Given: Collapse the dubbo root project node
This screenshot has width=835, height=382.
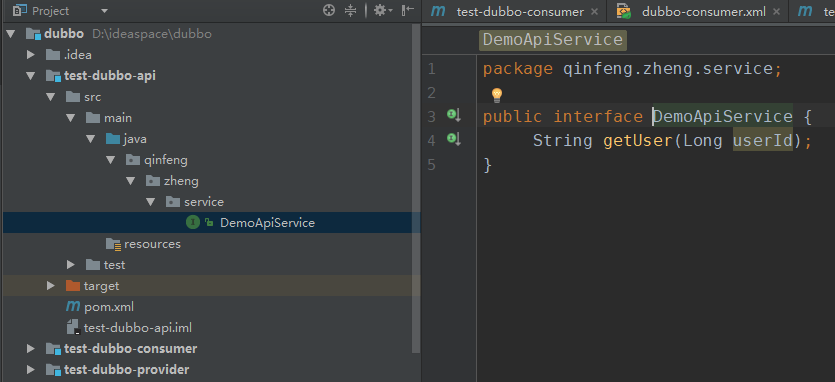Looking at the screenshot, I should pos(11,34).
